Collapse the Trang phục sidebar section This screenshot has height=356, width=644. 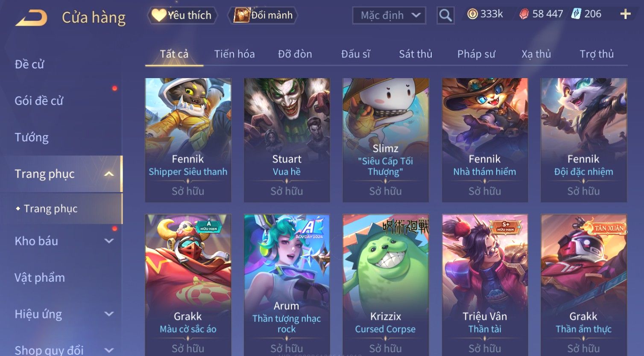tap(109, 174)
